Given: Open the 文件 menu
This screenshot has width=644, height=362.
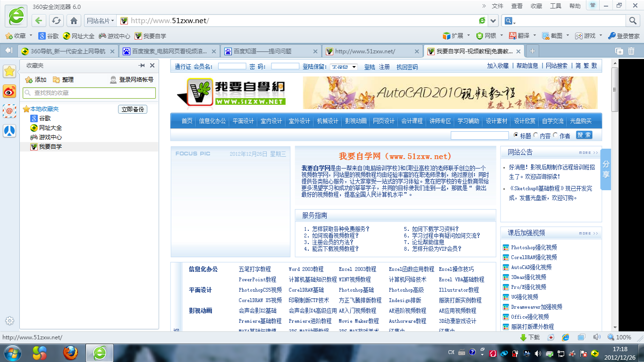Looking at the screenshot, I should tap(498, 6).
